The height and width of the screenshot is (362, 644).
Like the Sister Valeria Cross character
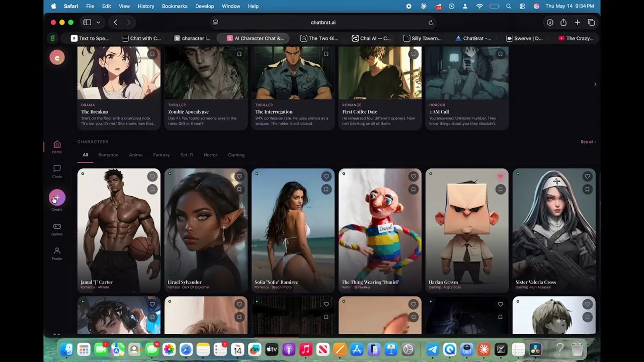(x=587, y=176)
